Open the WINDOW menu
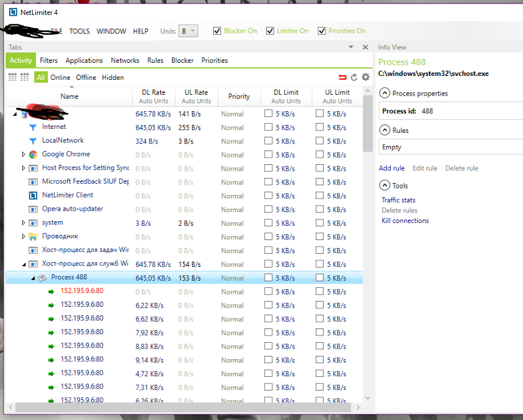 point(111,31)
